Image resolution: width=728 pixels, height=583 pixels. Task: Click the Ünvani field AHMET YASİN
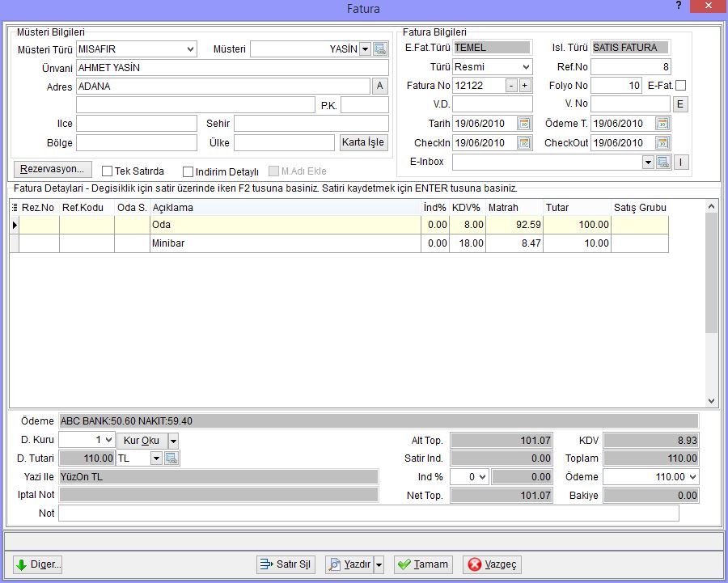pos(232,68)
